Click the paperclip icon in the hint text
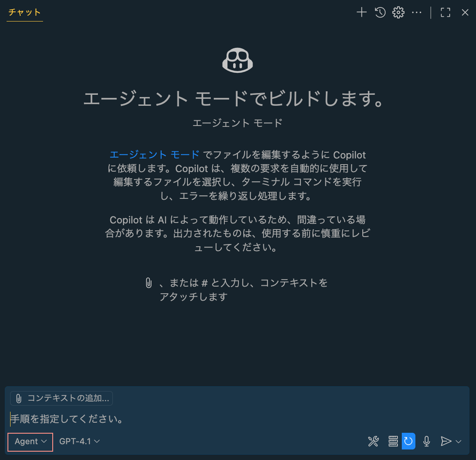Viewport: 476px width, 460px height. click(148, 283)
